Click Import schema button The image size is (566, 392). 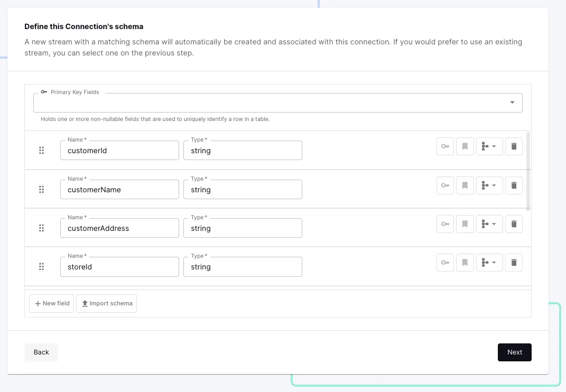[106, 304]
